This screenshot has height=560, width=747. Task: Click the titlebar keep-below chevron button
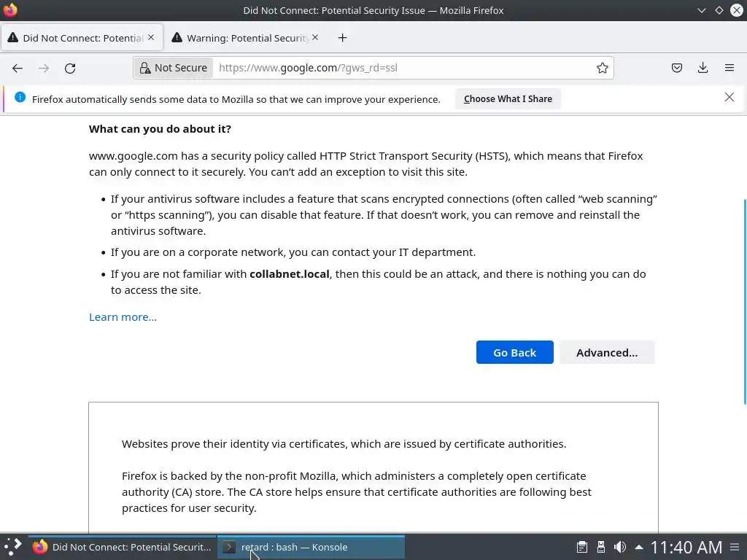click(701, 10)
